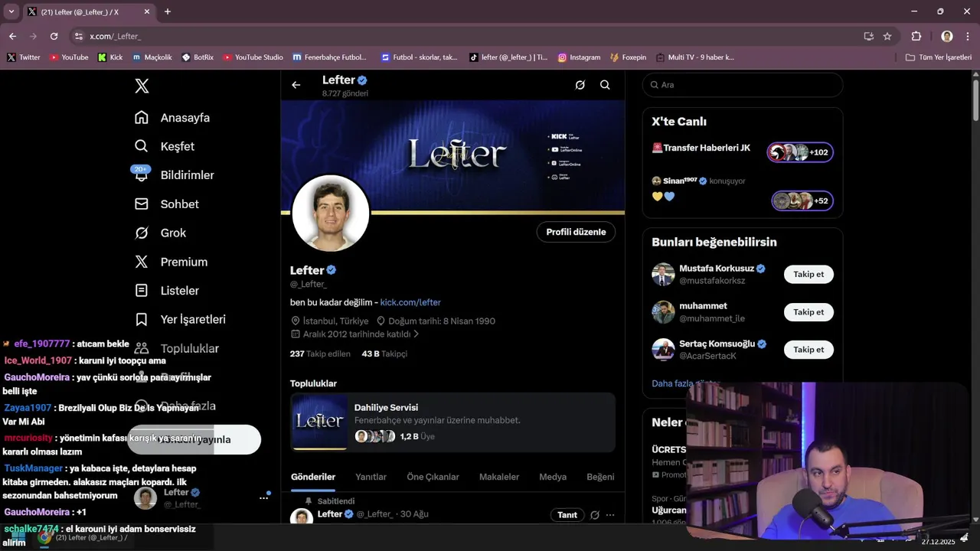Open Mustafa Korkusuz profile avatar
The height and width of the screenshot is (551, 980).
[663, 275]
